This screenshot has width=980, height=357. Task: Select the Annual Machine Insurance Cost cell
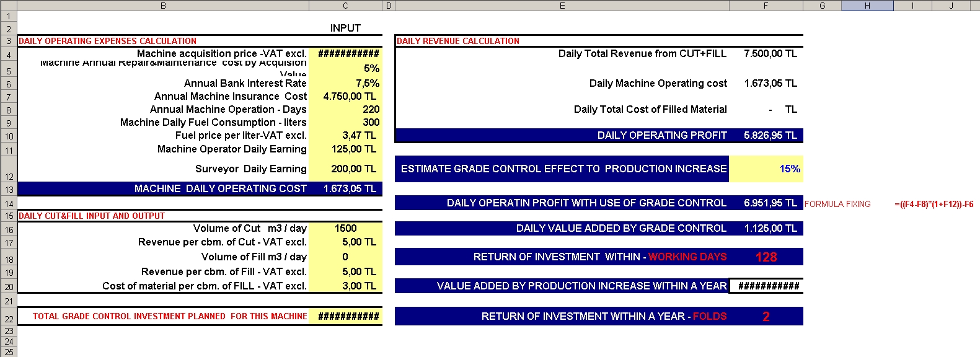pos(345,96)
